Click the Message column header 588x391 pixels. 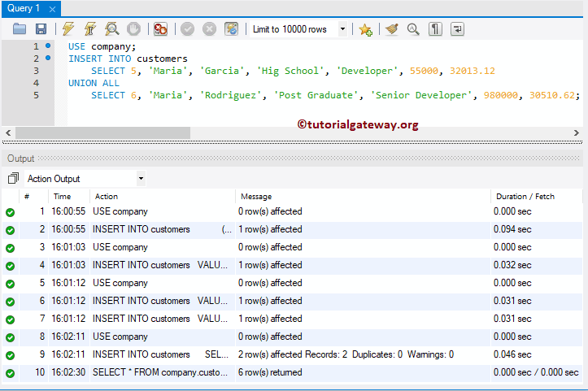(x=256, y=196)
